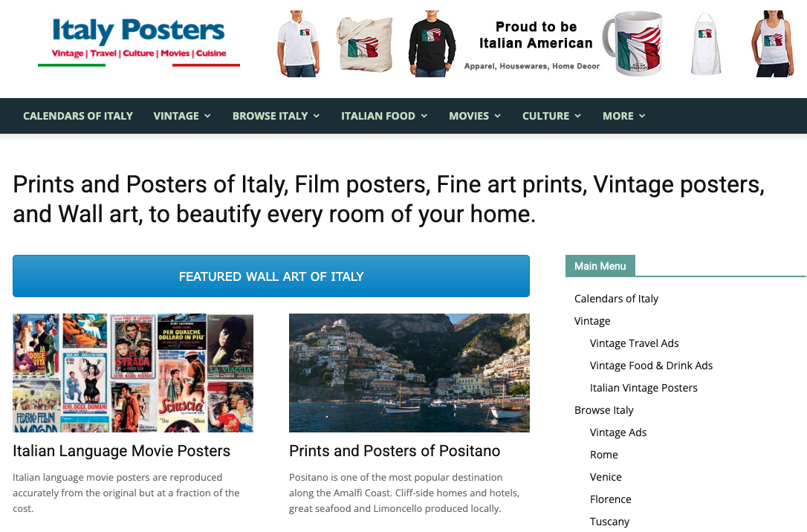Image resolution: width=807 pixels, height=532 pixels.
Task: Expand the More dropdown menu
Action: tap(623, 116)
